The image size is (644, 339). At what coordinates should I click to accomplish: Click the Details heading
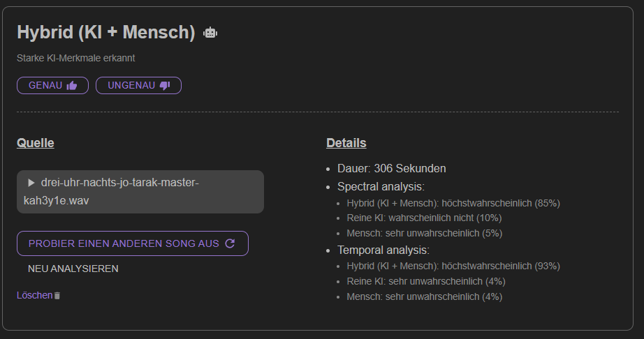point(346,143)
